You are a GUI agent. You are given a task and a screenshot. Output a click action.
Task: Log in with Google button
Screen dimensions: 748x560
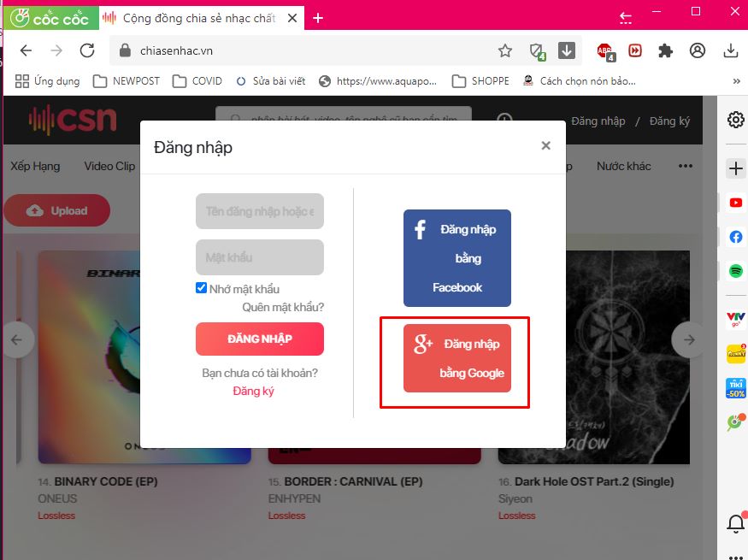tap(457, 358)
